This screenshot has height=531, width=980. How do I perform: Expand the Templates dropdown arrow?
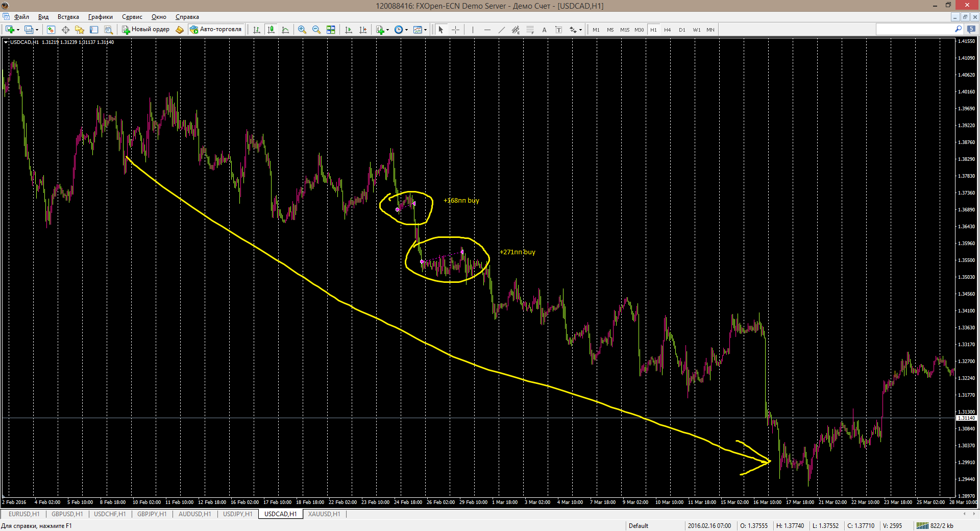(425, 30)
